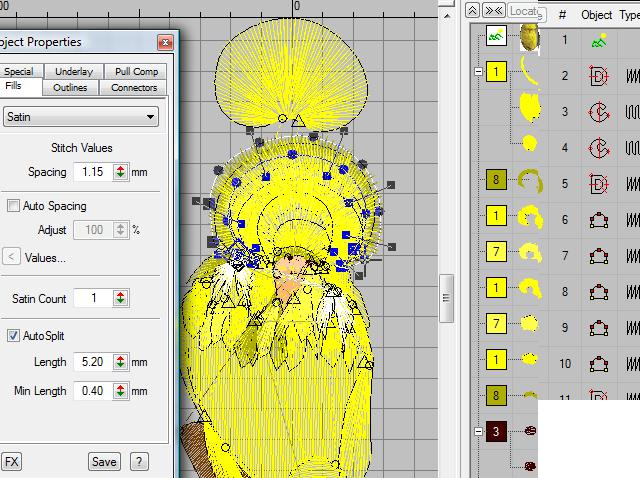Click the collapse-all up arrows icon
Viewport: 640px width, 478px height.
(x=472, y=10)
